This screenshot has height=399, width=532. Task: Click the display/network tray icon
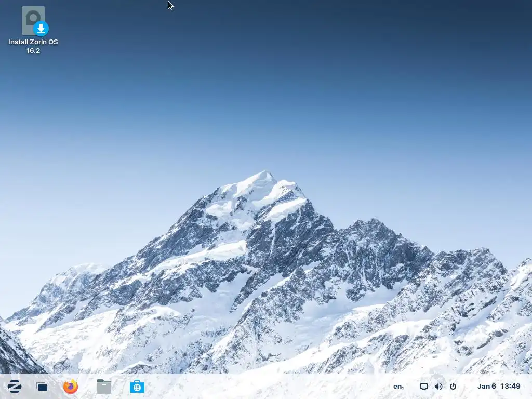click(x=424, y=387)
